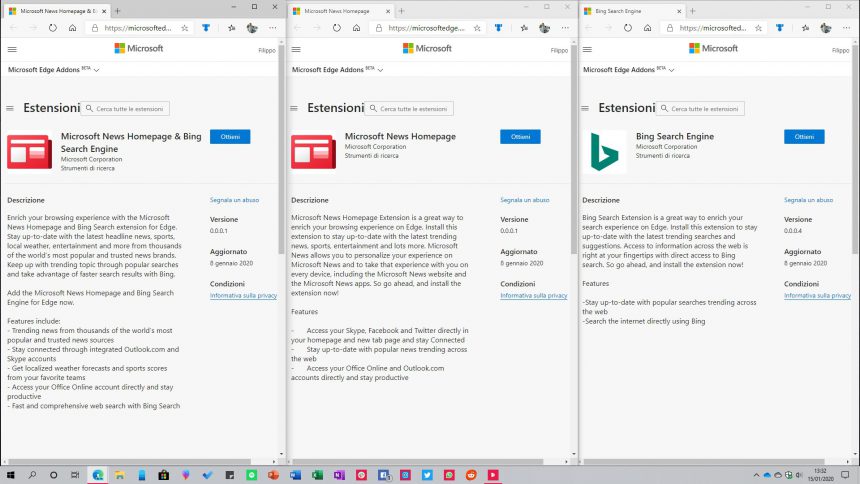Screen dimensions: 860x484
Task: Open Microsoft hamburger menu in left window
Action: pos(12,49)
